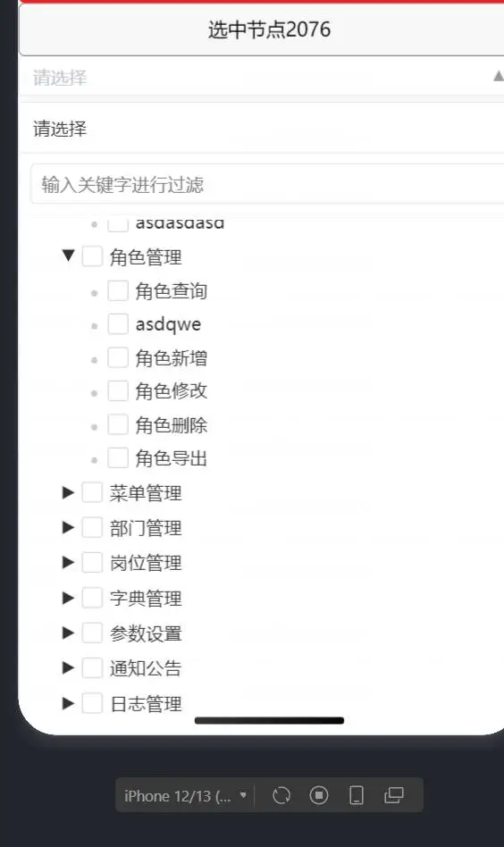Focus the 输入关键字进行过滤 filter field
Screen dimensions: 504x847
pyautogui.click(x=267, y=184)
